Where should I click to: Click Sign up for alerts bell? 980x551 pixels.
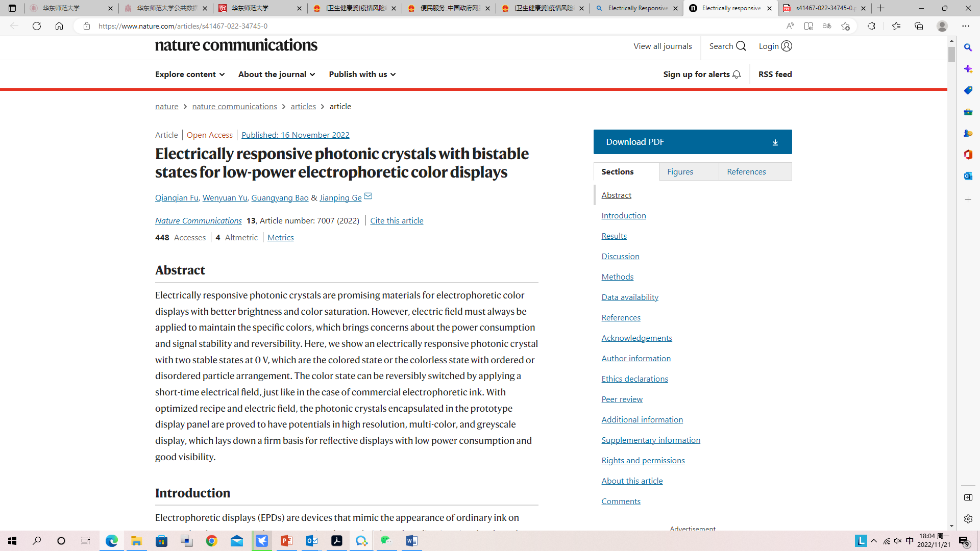pyautogui.click(x=737, y=74)
